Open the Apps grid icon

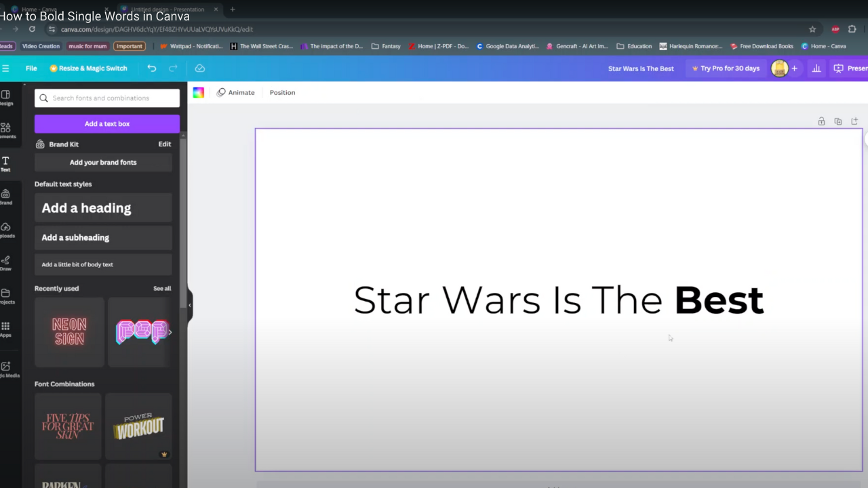(x=5, y=329)
